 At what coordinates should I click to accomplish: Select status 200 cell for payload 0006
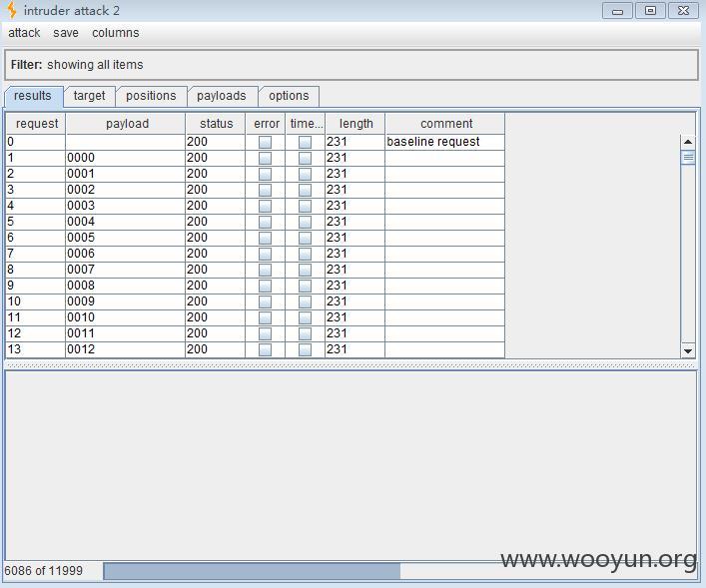tap(216, 254)
